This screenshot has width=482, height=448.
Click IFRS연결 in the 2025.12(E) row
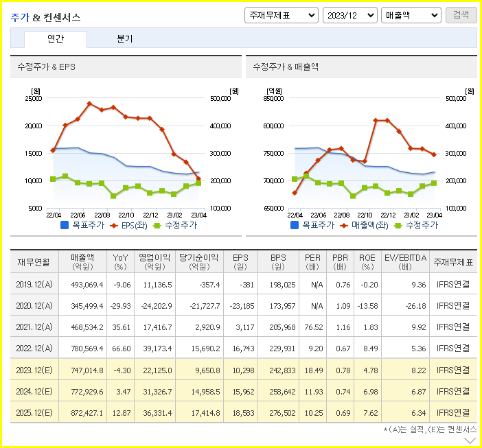pyautogui.click(x=453, y=413)
